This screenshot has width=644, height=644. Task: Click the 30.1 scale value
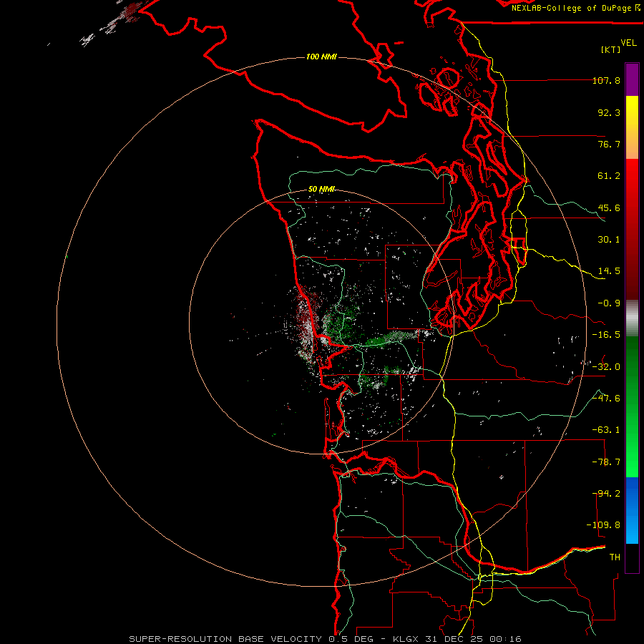point(609,240)
